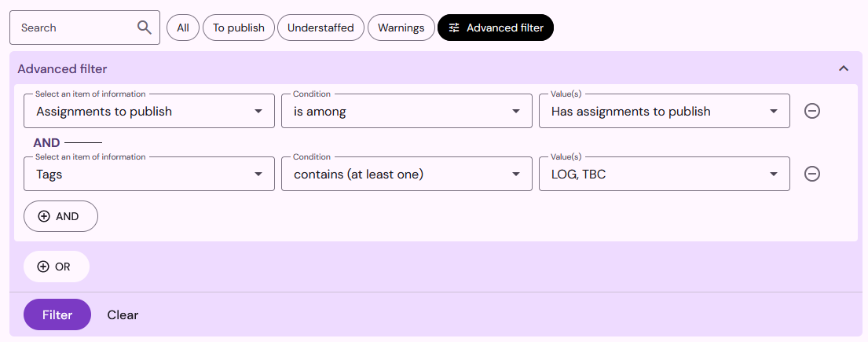This screenshot has width=868, height=342.
Task: Click Clear to reset the filters
Action: tap(123, 314)
